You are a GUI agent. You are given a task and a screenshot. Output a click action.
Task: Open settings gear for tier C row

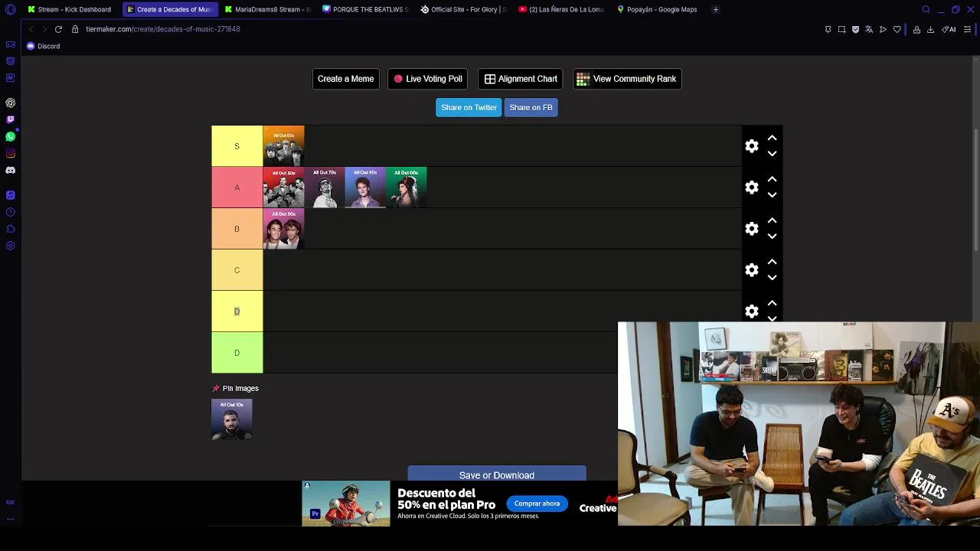pos(752,270)
